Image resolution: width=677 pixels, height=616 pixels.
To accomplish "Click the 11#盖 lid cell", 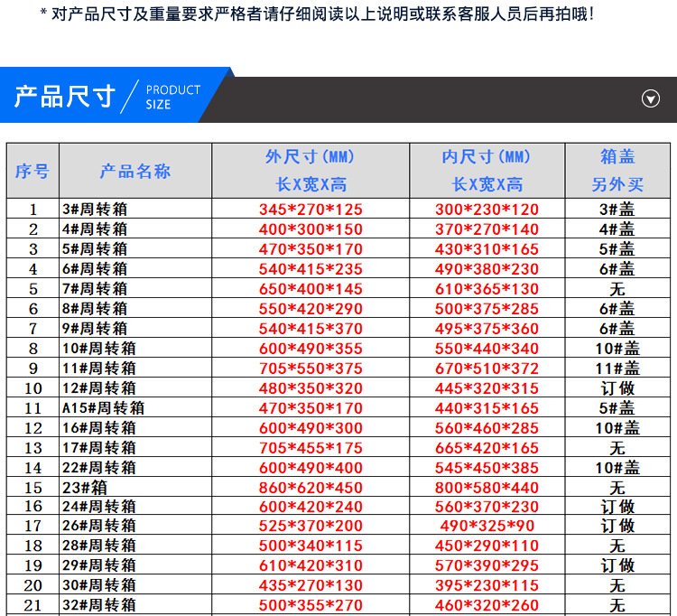I will pyautogui.click(x=617, y=369).
